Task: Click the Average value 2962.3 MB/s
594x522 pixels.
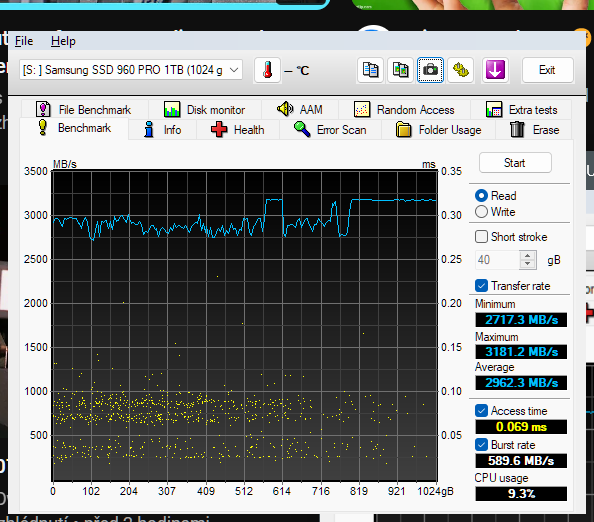Action: [521, 383]
